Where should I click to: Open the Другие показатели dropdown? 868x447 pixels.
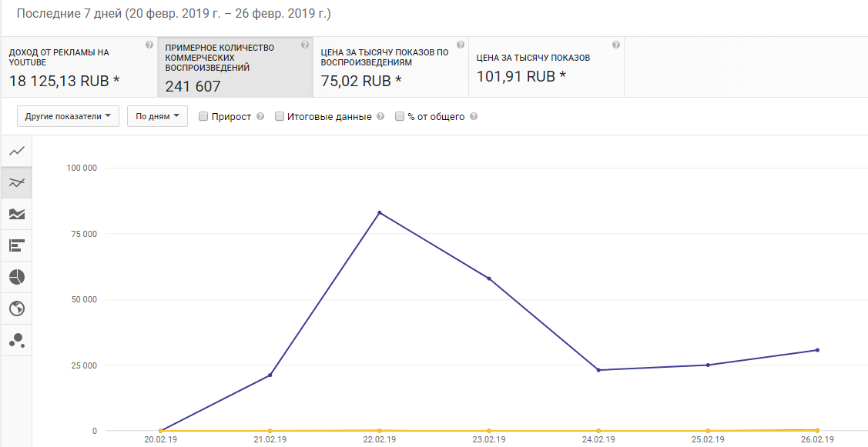click(x=68, y=117)
